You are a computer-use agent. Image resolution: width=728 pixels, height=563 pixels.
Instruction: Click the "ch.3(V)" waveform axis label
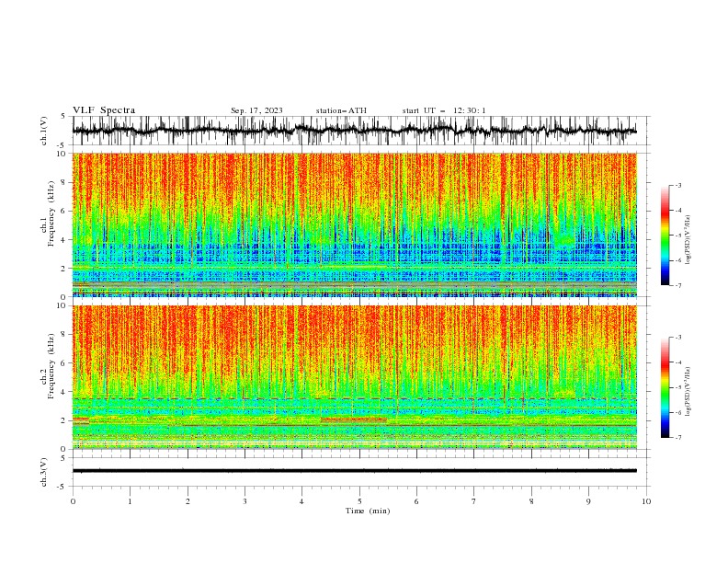point(44,472)
